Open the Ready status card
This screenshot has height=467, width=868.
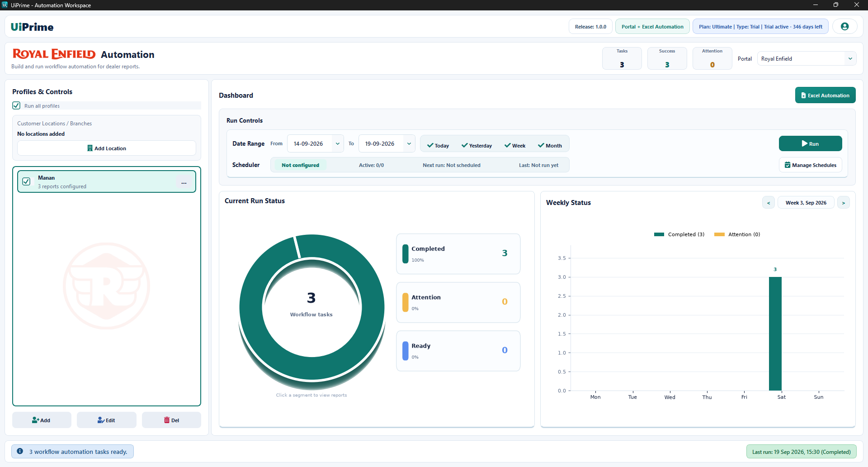coord(458,351)
